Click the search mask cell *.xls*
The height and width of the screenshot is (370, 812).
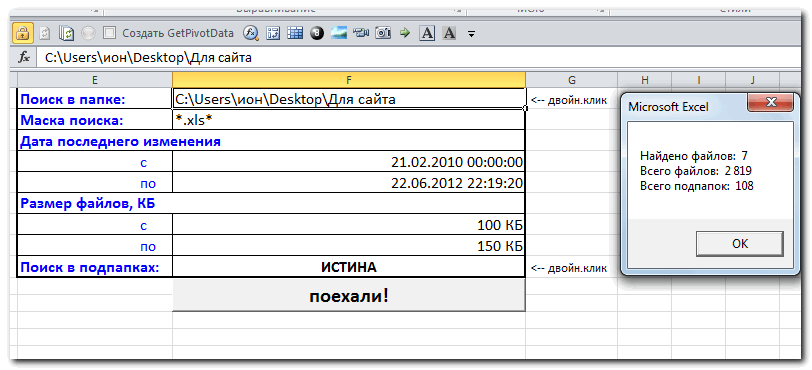(x=349, y=120)
